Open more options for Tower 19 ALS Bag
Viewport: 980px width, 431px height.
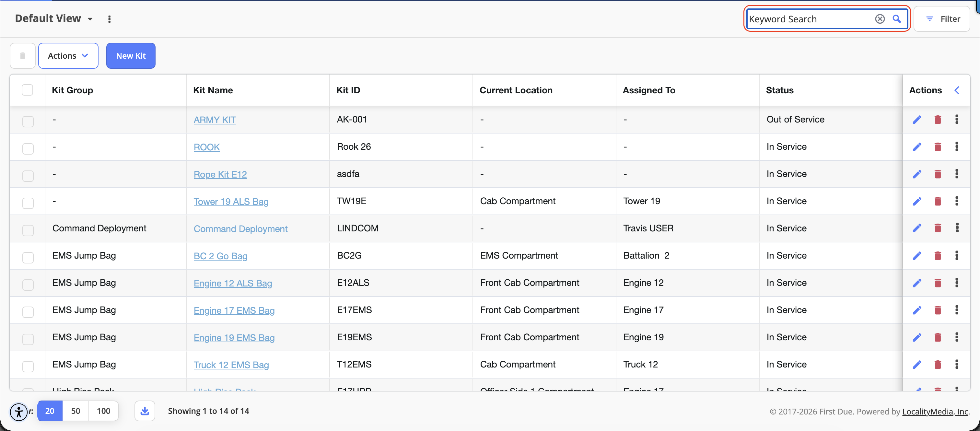click(x=956, y=201)
